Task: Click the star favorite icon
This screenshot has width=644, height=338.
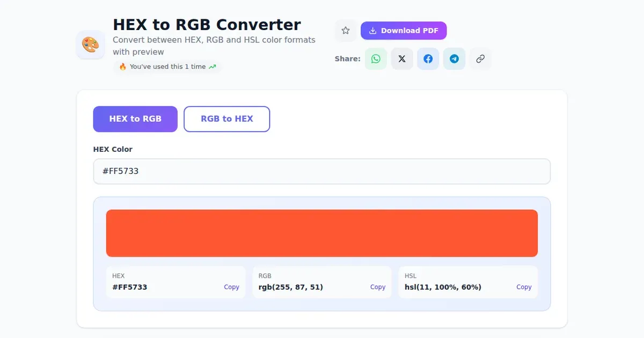Action: point(346,31)
